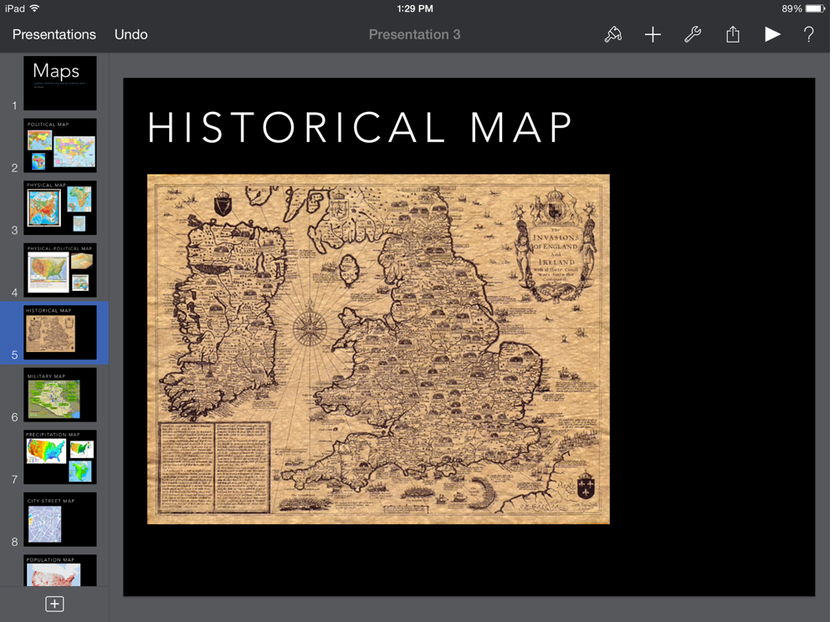Open the Format paintbrush menu
Viewport: 840px width, 622px height.
[612, 34]
